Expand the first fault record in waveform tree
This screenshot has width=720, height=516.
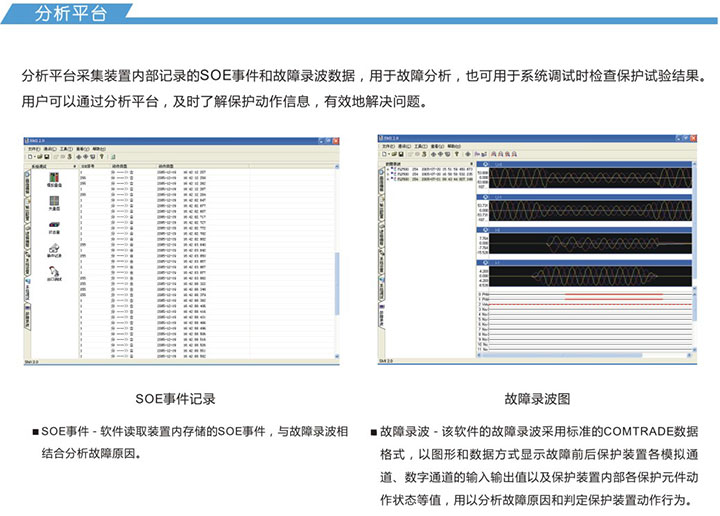click(387, 170)
